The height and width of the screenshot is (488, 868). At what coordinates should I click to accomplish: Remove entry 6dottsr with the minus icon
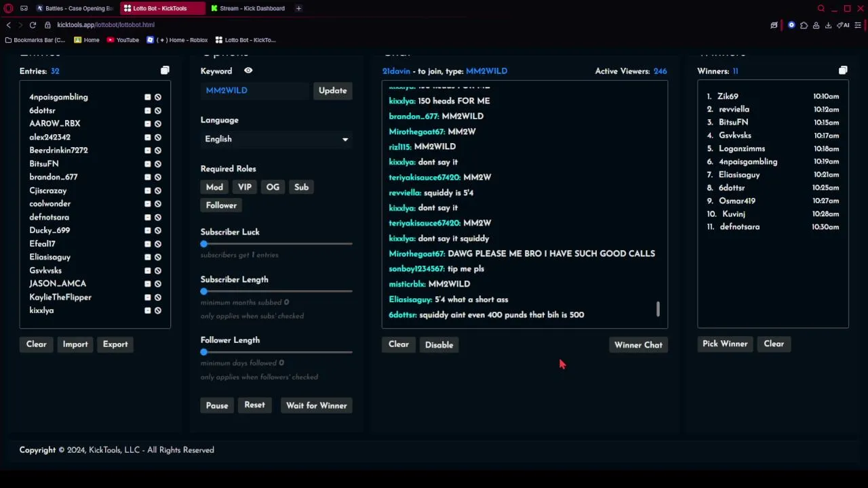coord(148,110)
